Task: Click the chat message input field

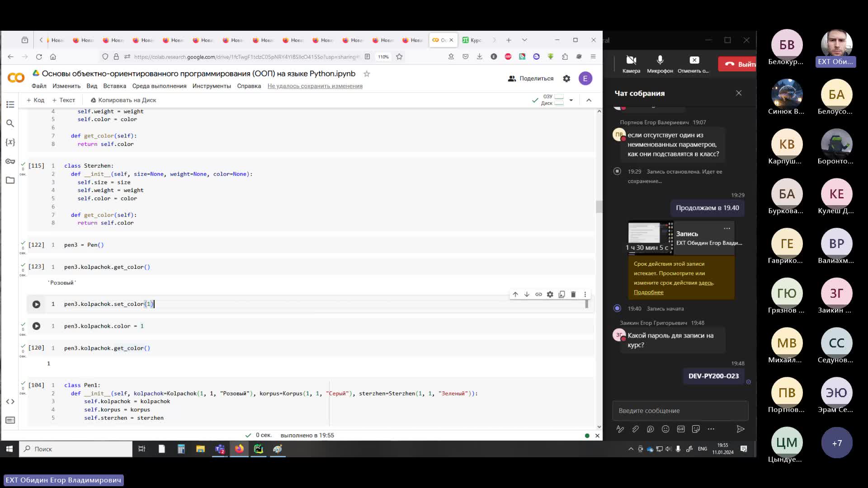Action: [680, 411]
